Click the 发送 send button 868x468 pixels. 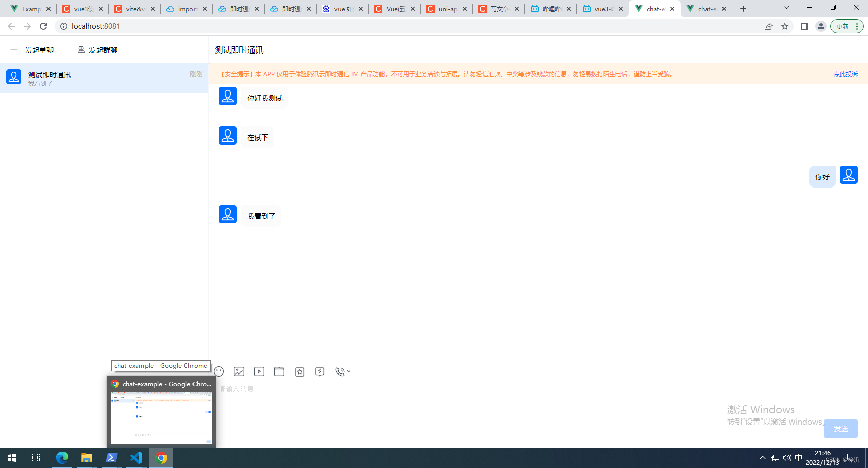pos(840,428)
